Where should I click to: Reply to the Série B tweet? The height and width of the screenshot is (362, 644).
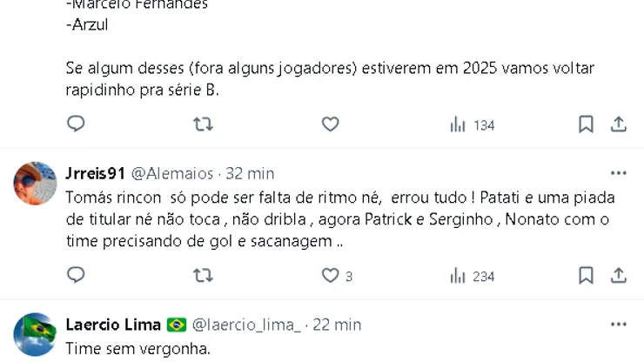77,124
